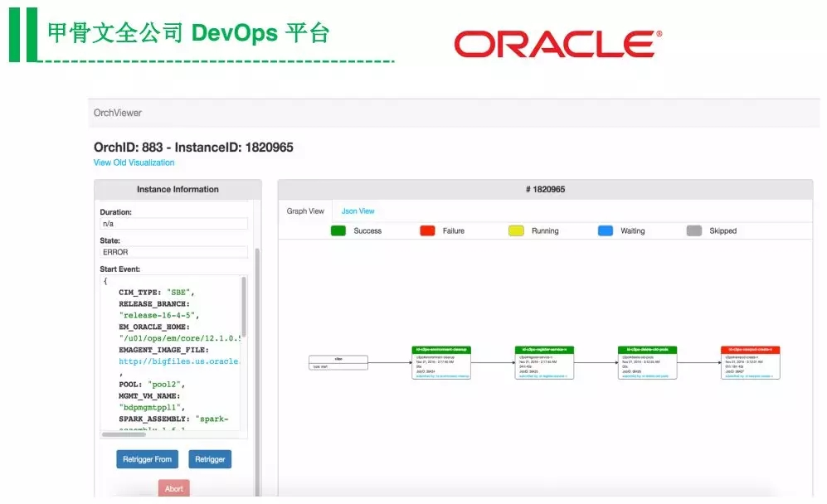Click the green Success legend swatch

(x=338, y=230)
